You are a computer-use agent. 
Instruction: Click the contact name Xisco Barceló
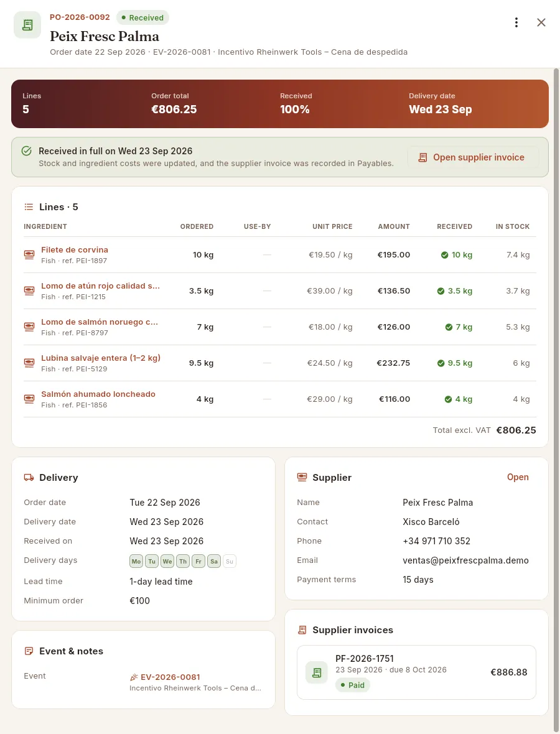(431, 522)
